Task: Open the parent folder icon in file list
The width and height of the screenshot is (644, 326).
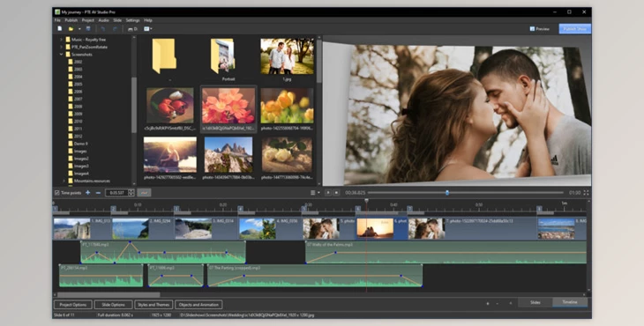Action: 164,56
